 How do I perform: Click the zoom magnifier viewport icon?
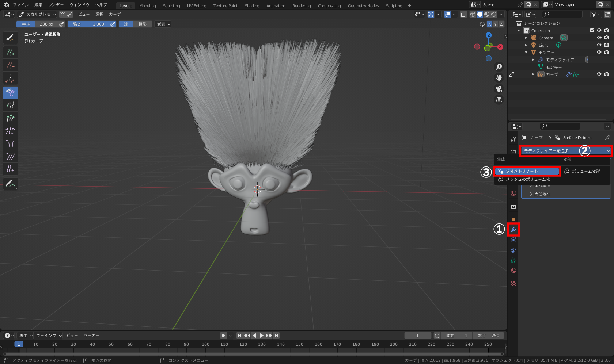[x=499, y=67]
